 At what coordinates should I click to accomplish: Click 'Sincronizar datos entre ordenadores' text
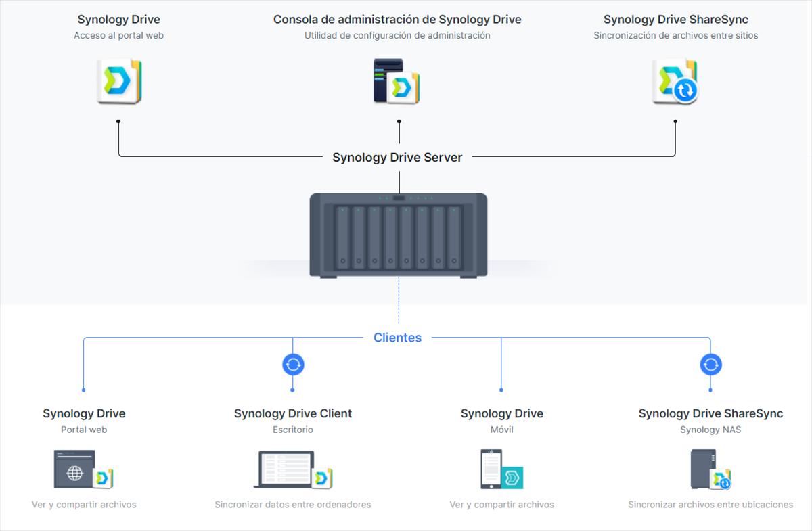pyautogui.click(x=293, y=505)
